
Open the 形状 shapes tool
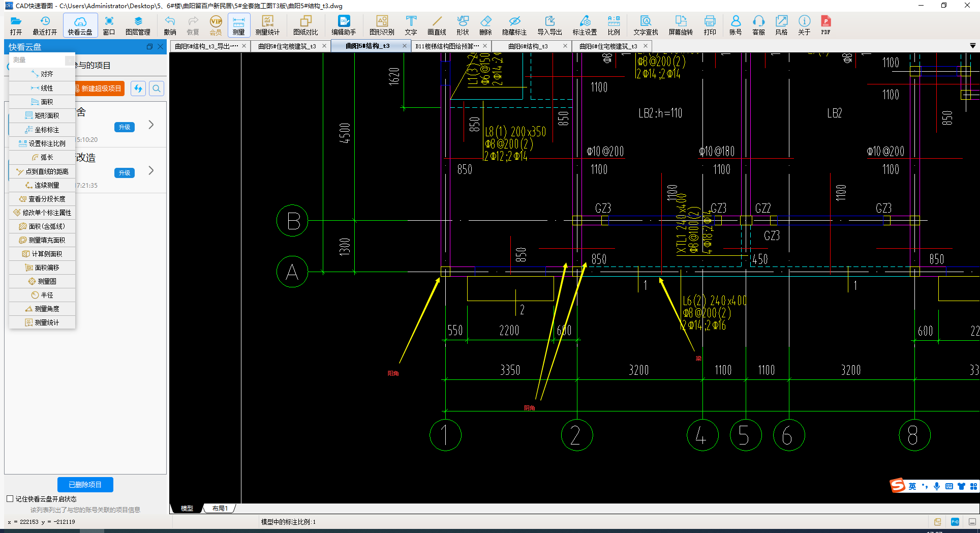(x=463, y=25)
